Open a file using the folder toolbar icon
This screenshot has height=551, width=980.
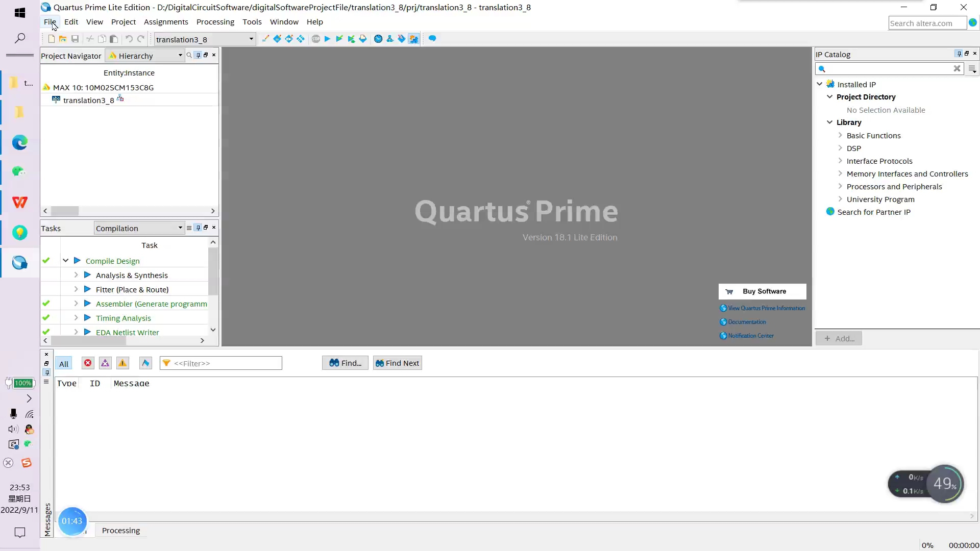63,39
